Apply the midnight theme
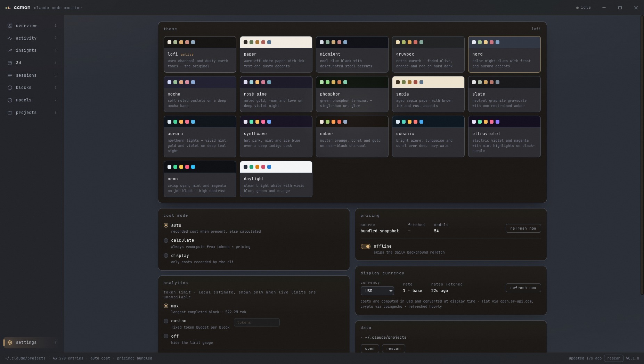Viewport: 644px width, 364px height. coord(352,54)
